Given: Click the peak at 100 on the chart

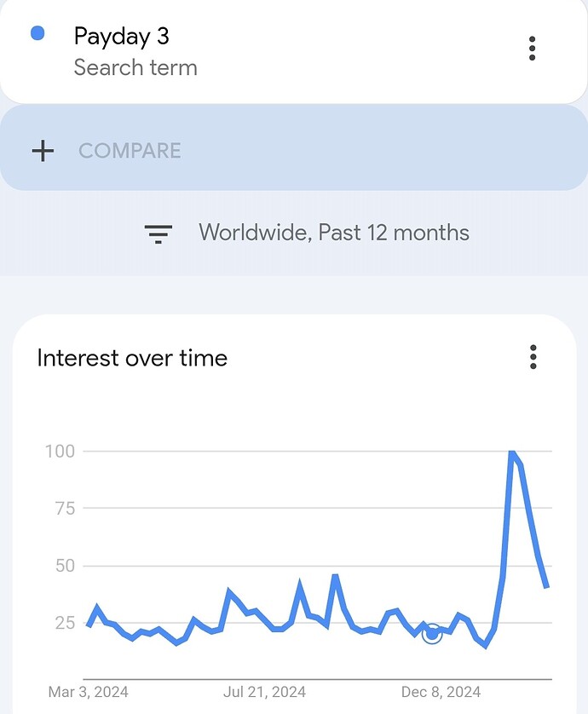Looking at the screenshot, I should click(512, 452).
